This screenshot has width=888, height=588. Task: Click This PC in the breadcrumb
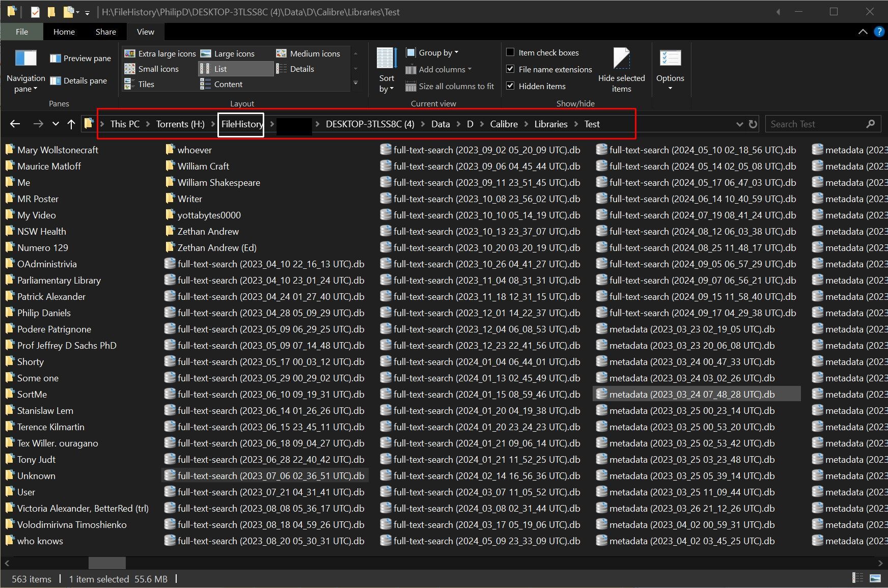(125, 124)
